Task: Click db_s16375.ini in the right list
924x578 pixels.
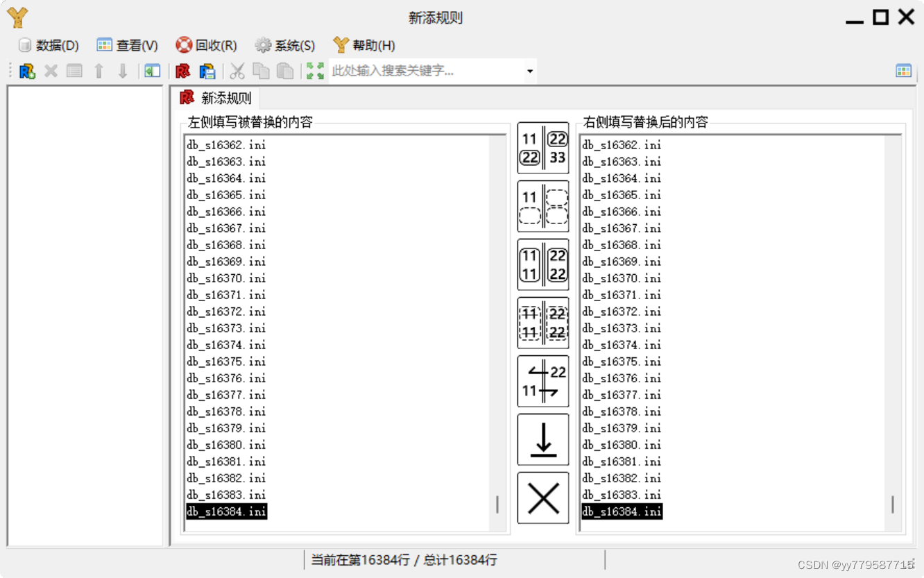Action: [622, 362]
